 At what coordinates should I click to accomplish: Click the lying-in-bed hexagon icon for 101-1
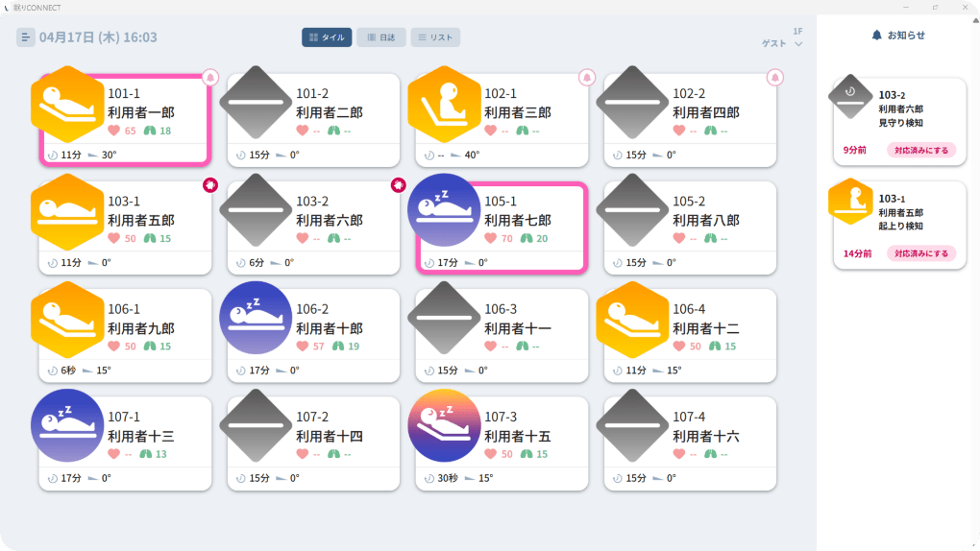pos(67,105)
